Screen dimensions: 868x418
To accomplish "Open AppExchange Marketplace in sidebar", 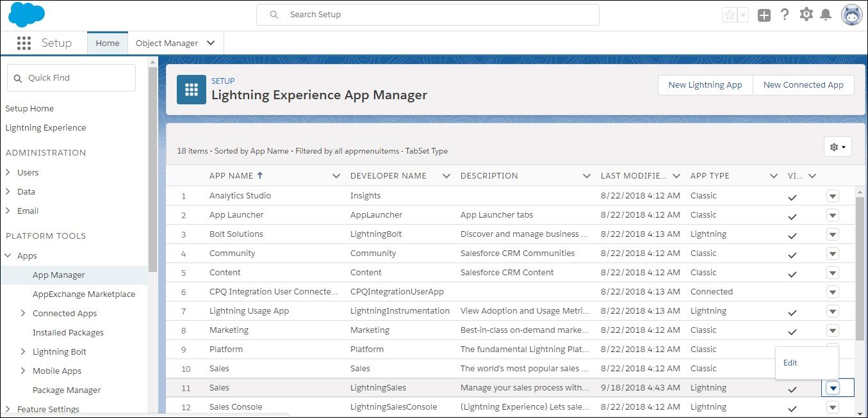I will (x=84, y=294).
